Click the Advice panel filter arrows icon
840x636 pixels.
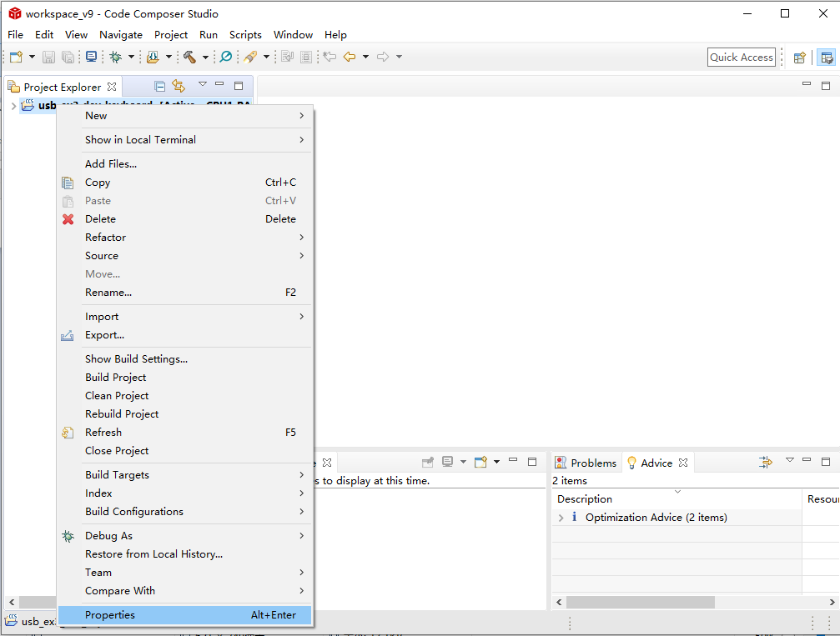coord(766,462)
